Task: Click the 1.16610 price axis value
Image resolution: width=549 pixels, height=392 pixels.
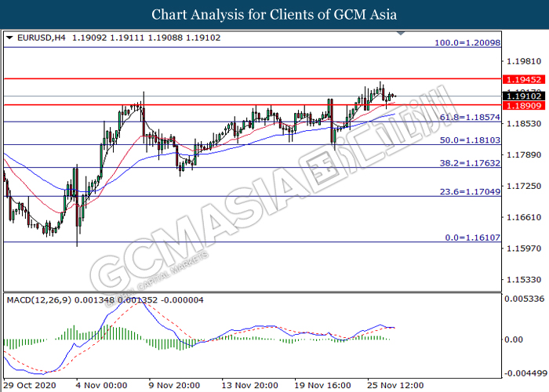Action: 524,217
